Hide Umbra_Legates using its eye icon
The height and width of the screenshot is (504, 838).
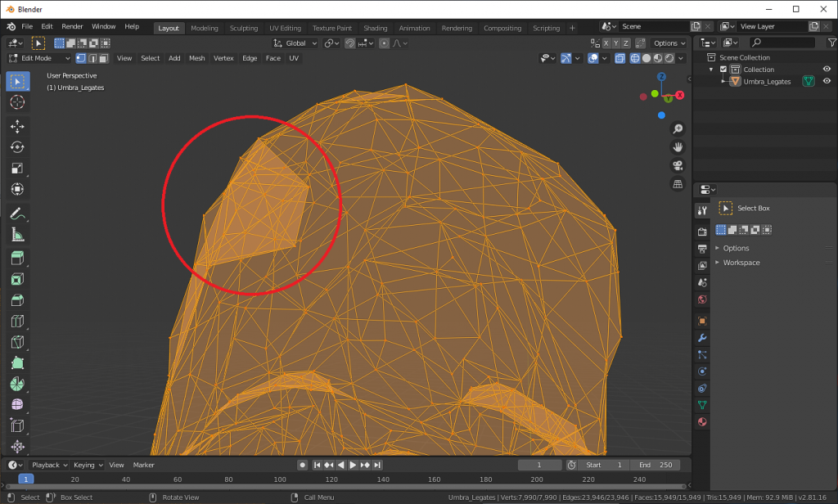(826, 81)
